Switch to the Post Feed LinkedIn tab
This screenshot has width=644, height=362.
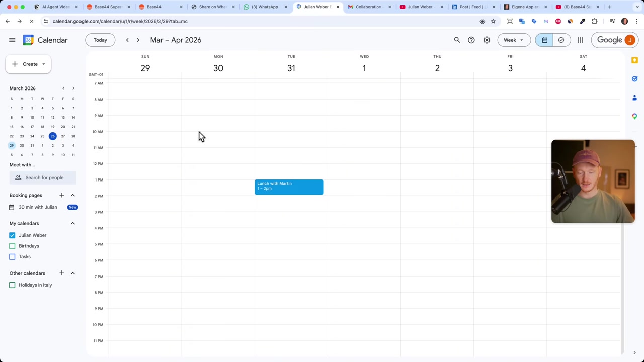(x=473, y=7)
